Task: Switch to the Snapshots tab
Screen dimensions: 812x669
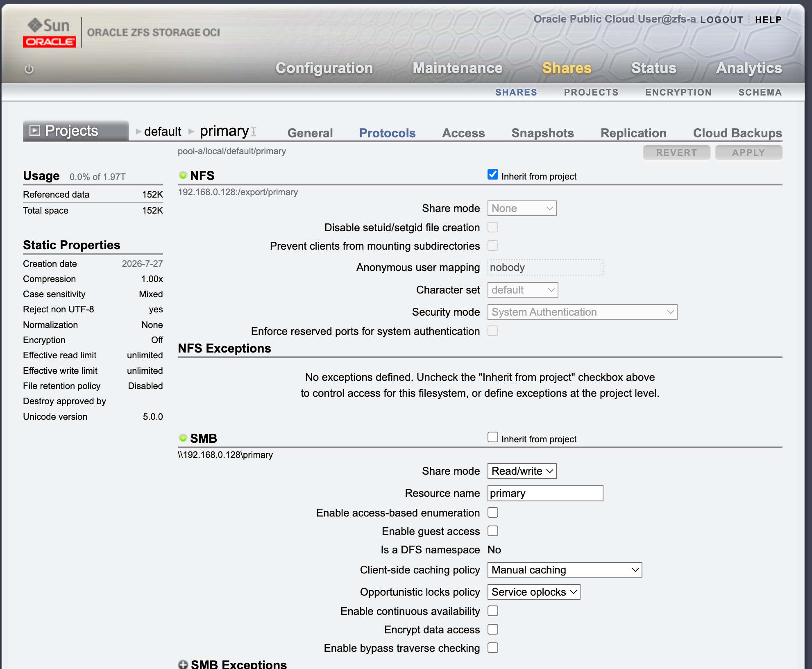Action: (542, 133)
